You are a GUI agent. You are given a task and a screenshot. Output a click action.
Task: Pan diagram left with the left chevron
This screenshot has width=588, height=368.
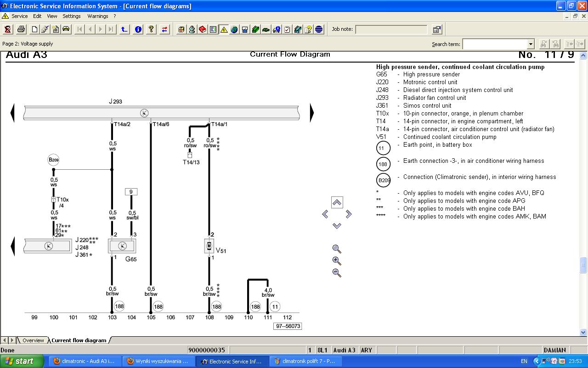pos(325,214)
